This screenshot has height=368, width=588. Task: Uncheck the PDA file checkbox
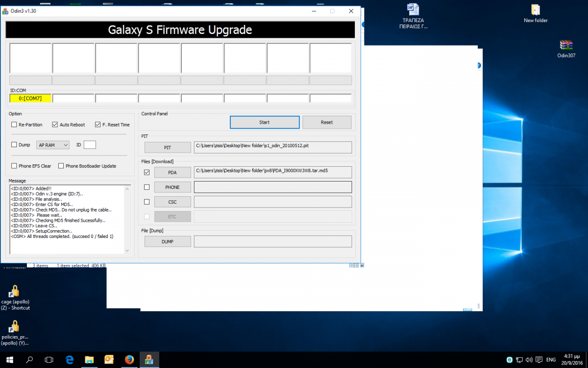(x=147, y=172)
